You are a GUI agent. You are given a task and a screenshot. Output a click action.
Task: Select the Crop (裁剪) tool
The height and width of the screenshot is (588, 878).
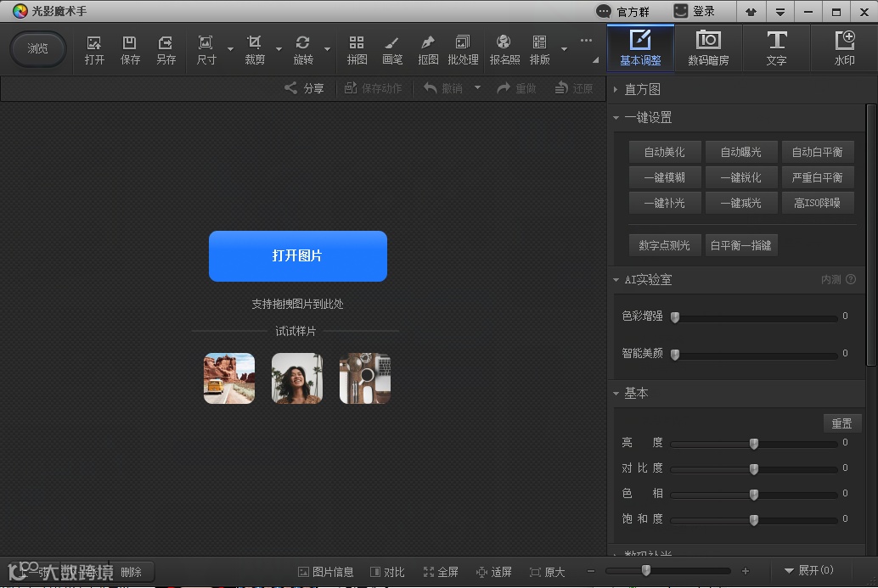pyautogui.click(x=254, y=49)
